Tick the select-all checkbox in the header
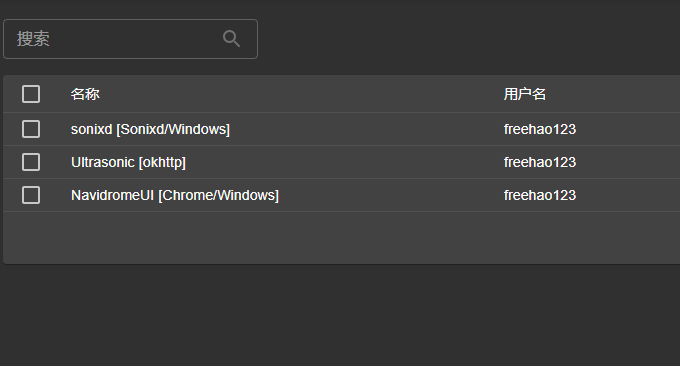 tap(31, 94)
